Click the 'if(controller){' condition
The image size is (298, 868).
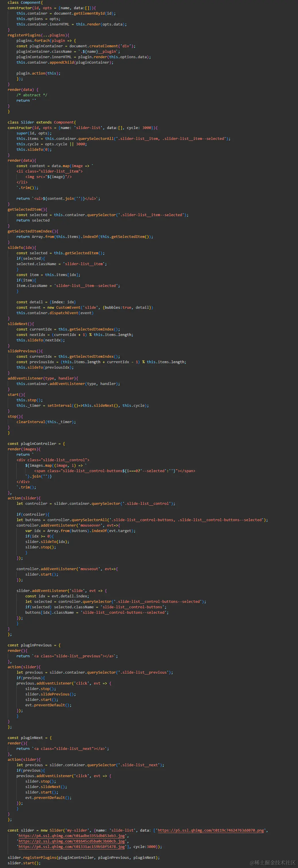[x=33, y=515]
